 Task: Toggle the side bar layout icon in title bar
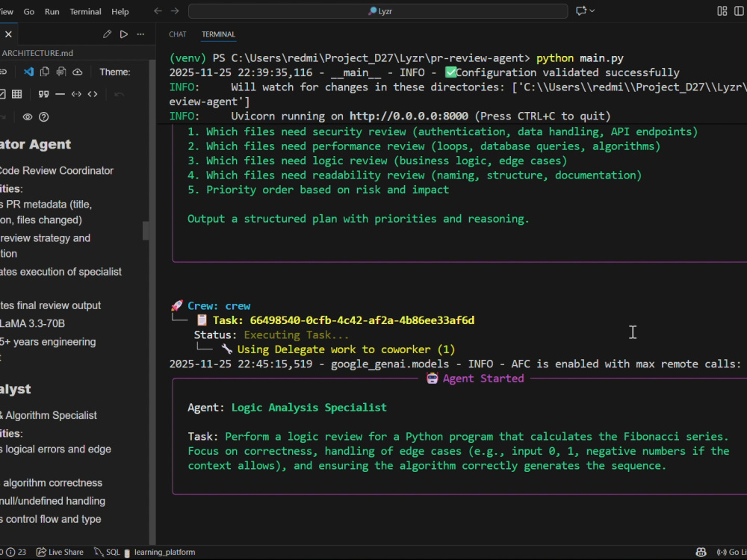[x=739, y=11]
